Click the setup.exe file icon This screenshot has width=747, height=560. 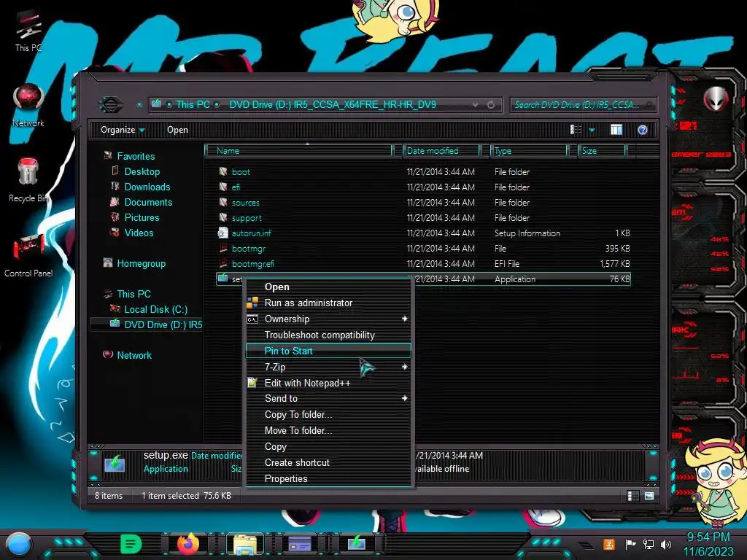(222, 279)
